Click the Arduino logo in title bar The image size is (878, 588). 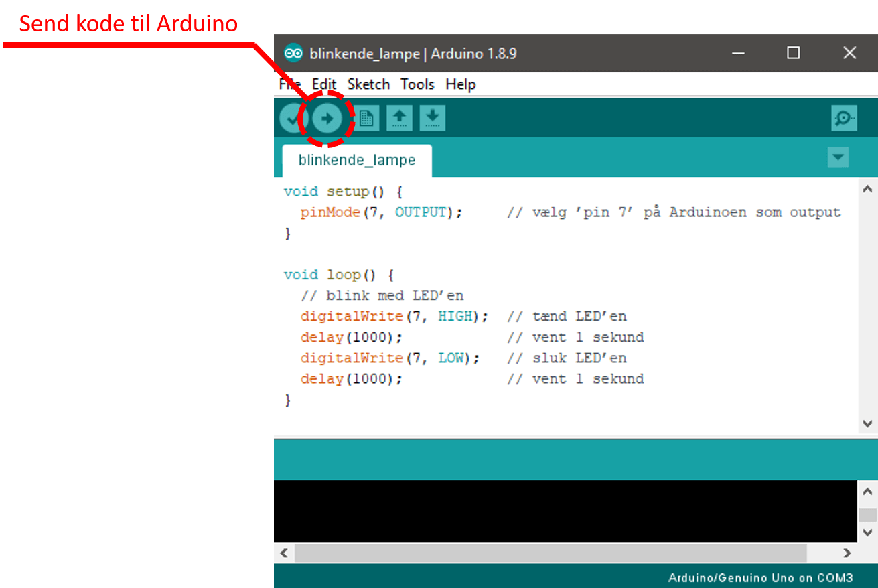tap(293, 54)
